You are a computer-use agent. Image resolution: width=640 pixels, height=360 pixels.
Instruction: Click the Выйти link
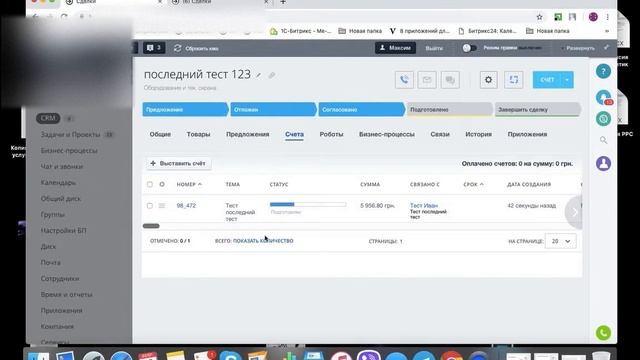click(x=434, y=48)
